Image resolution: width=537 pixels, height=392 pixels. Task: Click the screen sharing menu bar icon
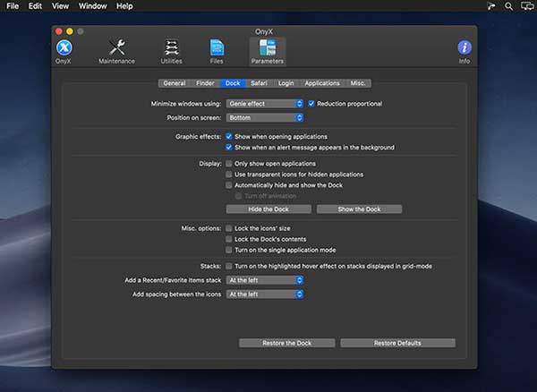(x=527, y=6)
